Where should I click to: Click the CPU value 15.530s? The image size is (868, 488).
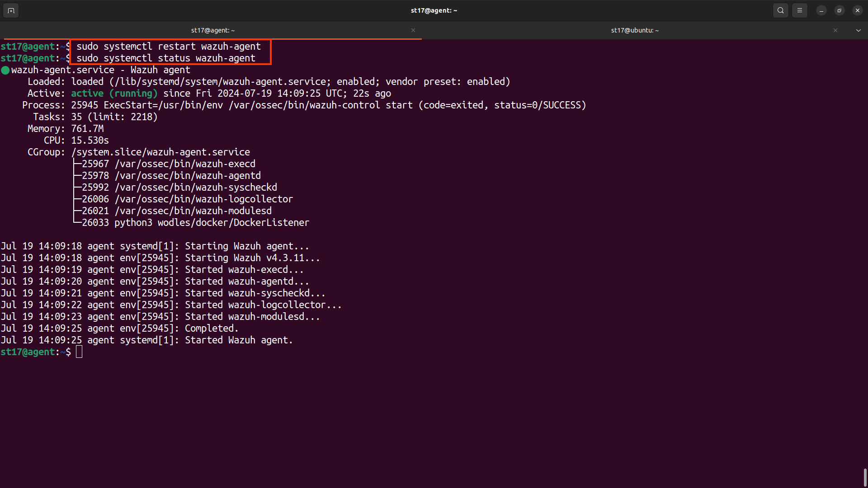pos(90,141)
